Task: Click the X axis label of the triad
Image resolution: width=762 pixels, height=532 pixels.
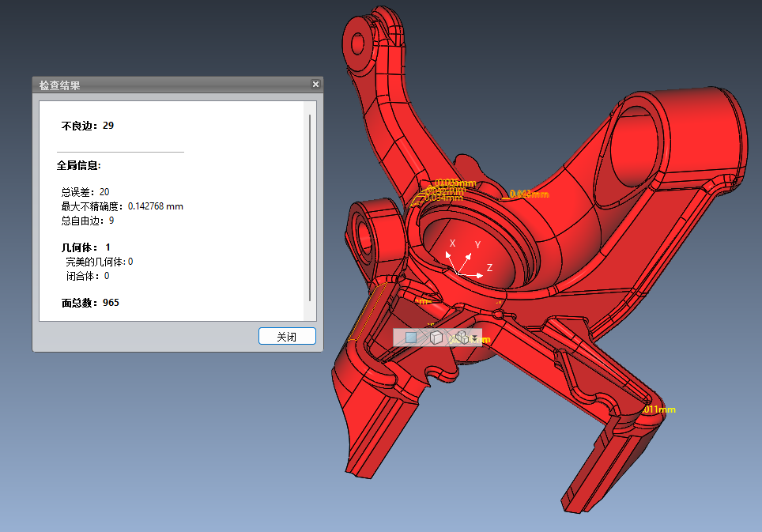Action: click(452, 243)
